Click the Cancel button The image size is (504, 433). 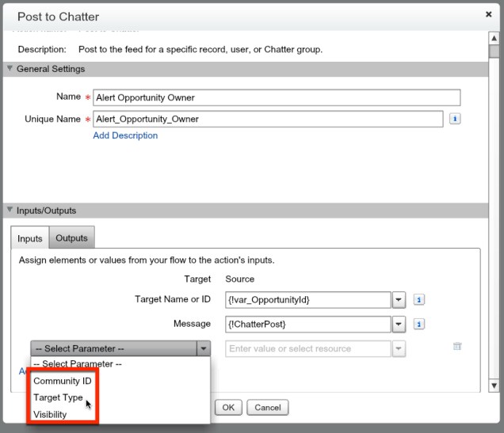tap(267, 408)
